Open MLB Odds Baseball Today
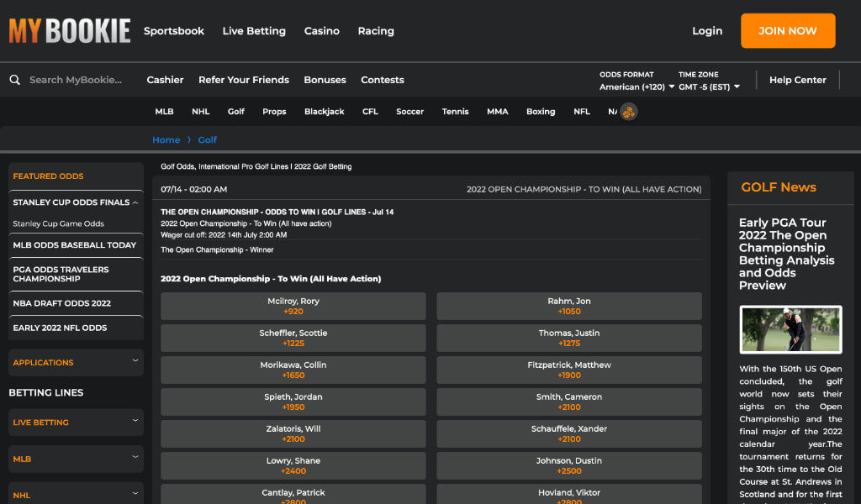Viewport: 861px width, 504px height. click(x=76, y=245)
